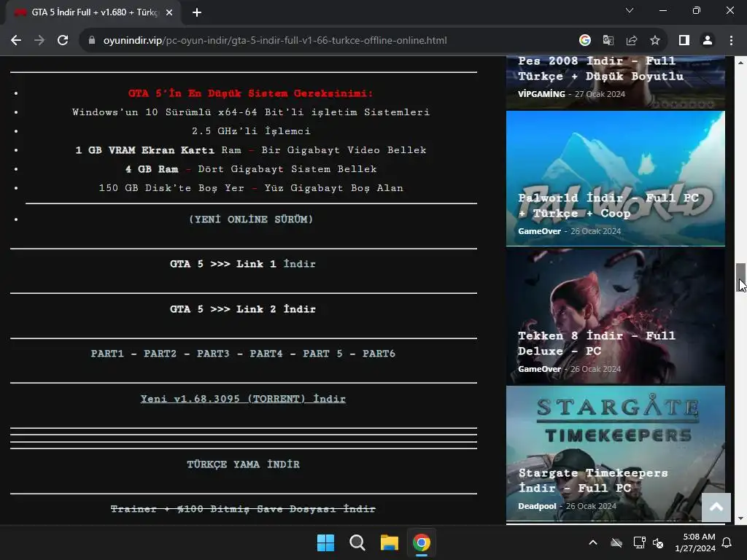Open a new browser tab
The image size is (747, 560).
tap(197, 12)
